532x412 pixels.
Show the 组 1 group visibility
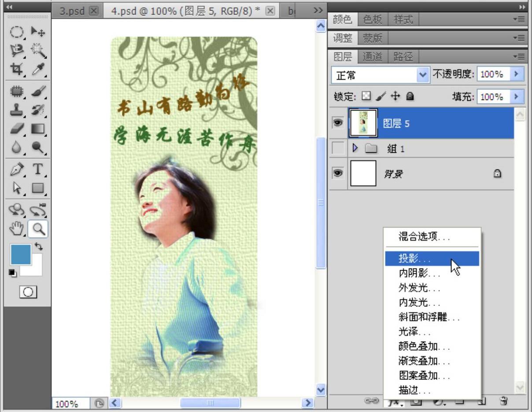[338, 149]
